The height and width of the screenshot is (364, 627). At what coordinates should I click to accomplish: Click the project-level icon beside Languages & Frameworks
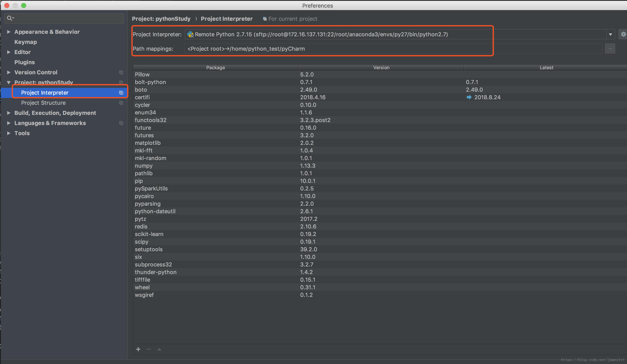(x=121, y=123)
